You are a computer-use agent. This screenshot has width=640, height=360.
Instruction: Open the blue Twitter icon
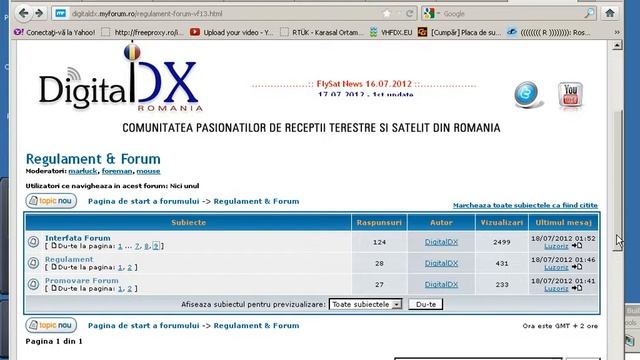click(x=528, y=94)
